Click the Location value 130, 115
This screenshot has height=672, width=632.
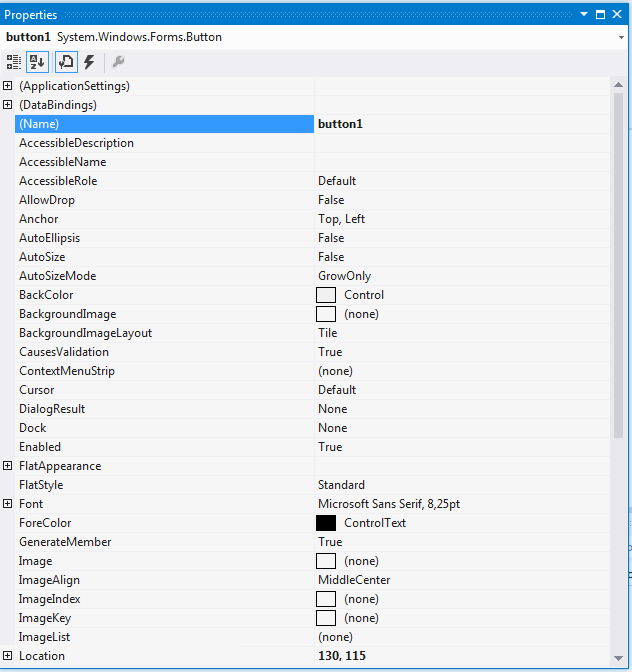pos(342,656)
